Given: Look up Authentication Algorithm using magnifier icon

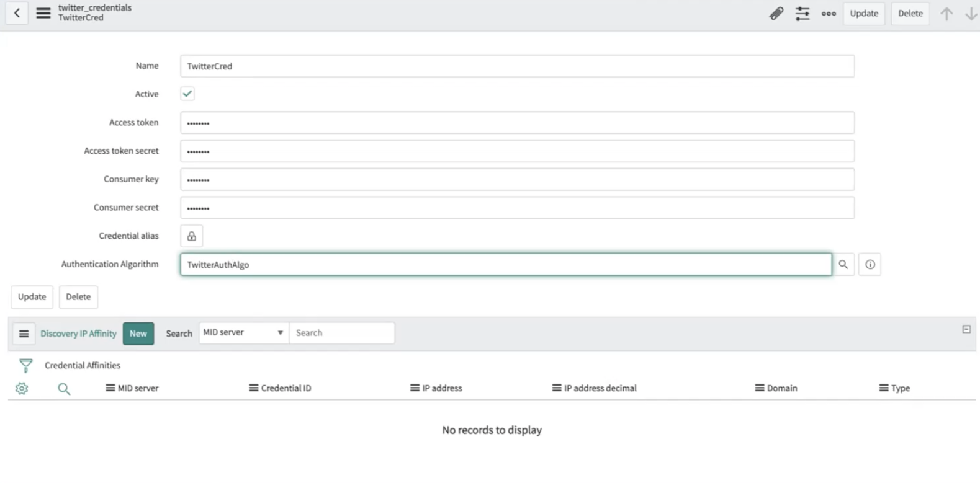Looking at the screenshot, I should [843, 265].
